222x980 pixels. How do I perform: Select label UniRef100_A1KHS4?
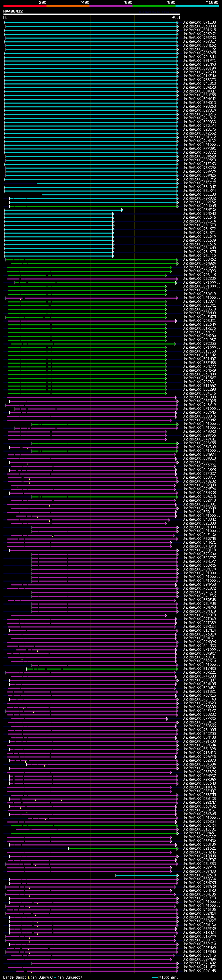pyautogui.click(x=199, y=933)
